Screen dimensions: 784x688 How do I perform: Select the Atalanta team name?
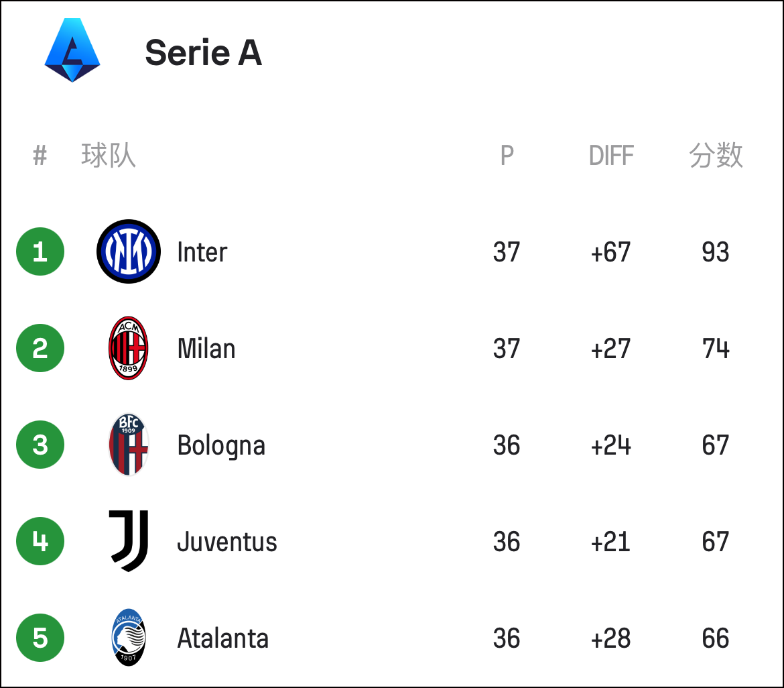223,638
